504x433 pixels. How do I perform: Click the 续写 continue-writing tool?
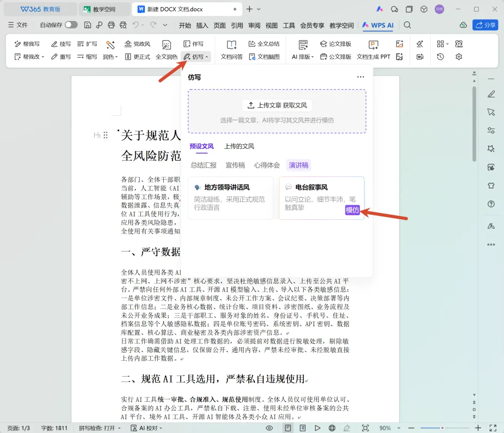click(61, 44)
